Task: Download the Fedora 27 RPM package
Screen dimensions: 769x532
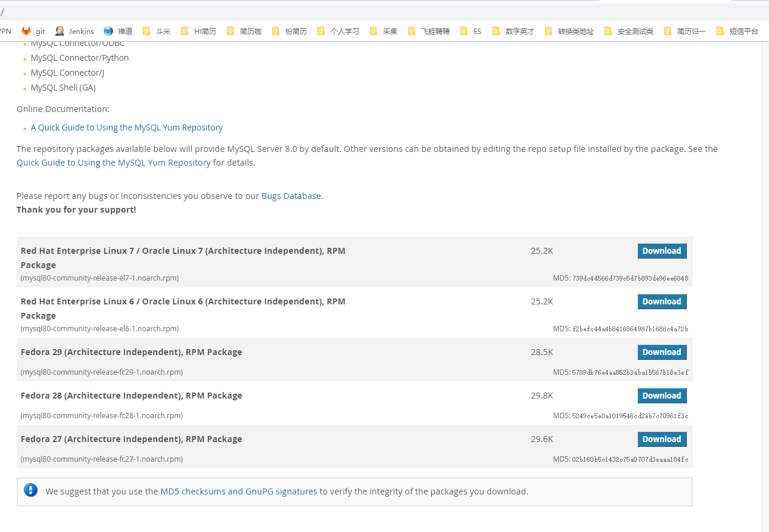Action: pos(662,439)
